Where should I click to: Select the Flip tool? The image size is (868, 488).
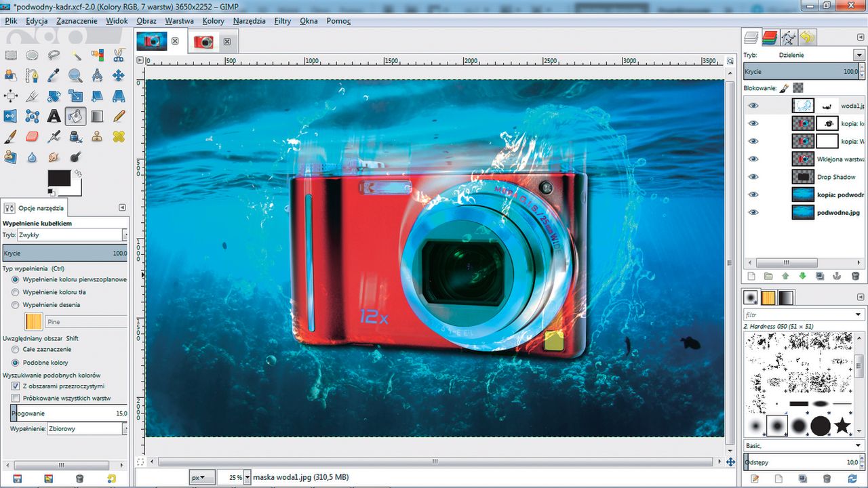10,116
